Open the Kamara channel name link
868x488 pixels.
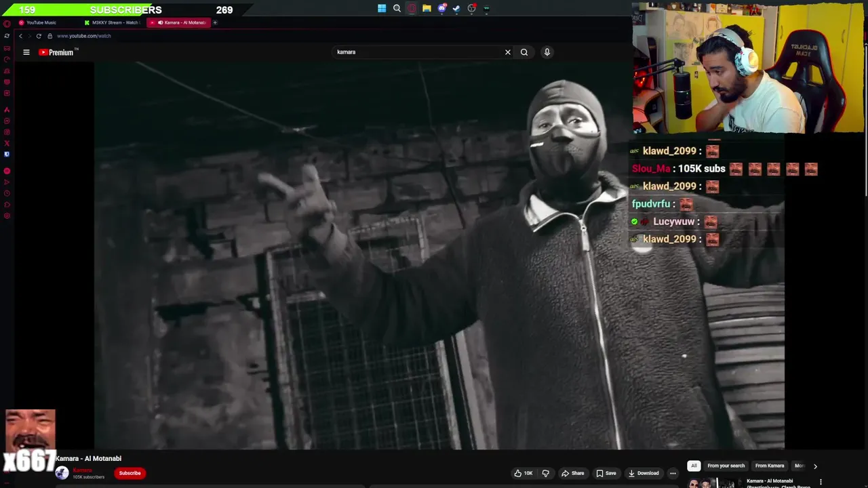82,470
